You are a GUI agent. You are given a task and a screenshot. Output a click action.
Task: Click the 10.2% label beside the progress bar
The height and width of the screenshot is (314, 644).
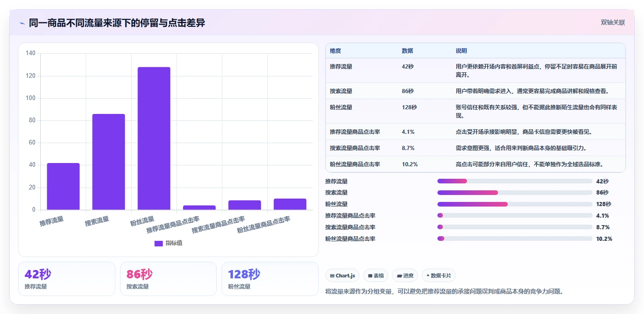(604, 239)
